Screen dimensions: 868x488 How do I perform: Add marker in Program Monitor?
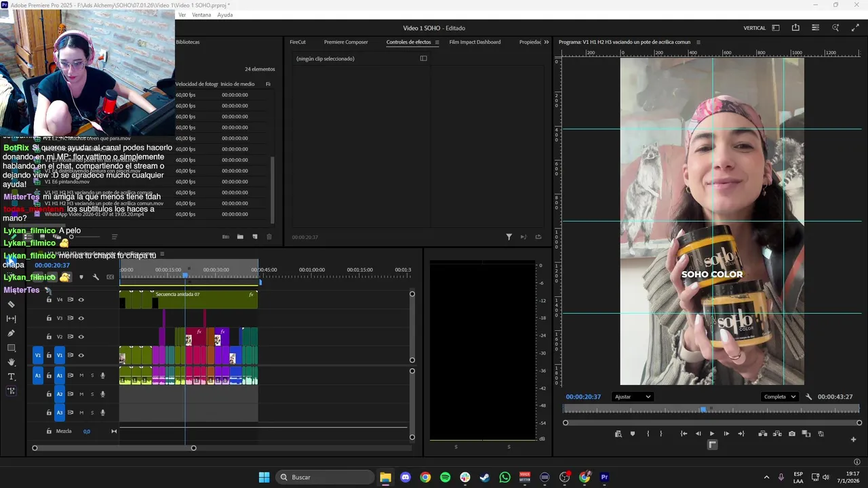(633, 434)
